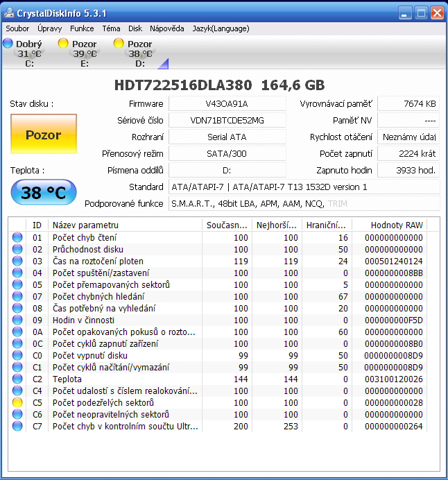Click the blue status icon for attribute 05

(x=17, y=284)
